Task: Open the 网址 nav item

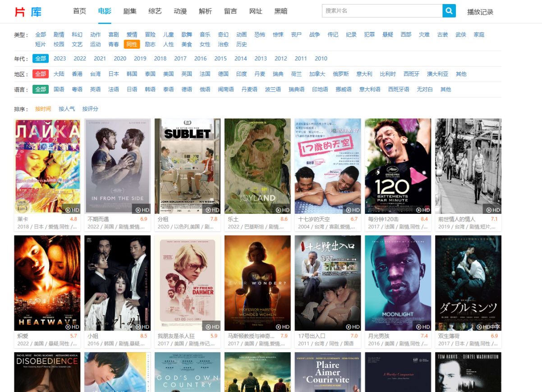Action: pyautogui.click(x=256, y=11)
